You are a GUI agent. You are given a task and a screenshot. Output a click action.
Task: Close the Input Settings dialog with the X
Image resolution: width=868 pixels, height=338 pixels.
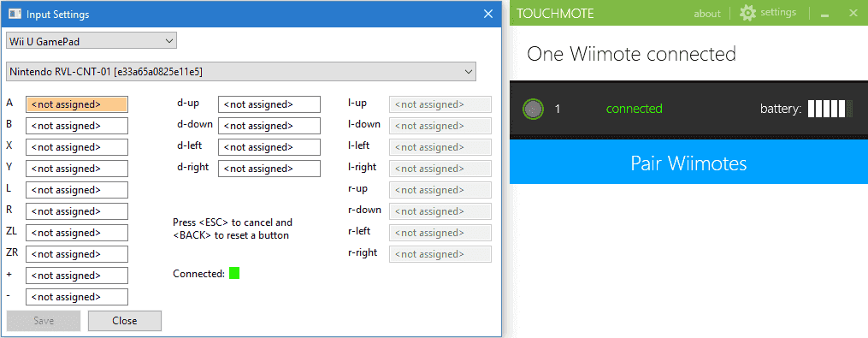click(x=487, y=14)
